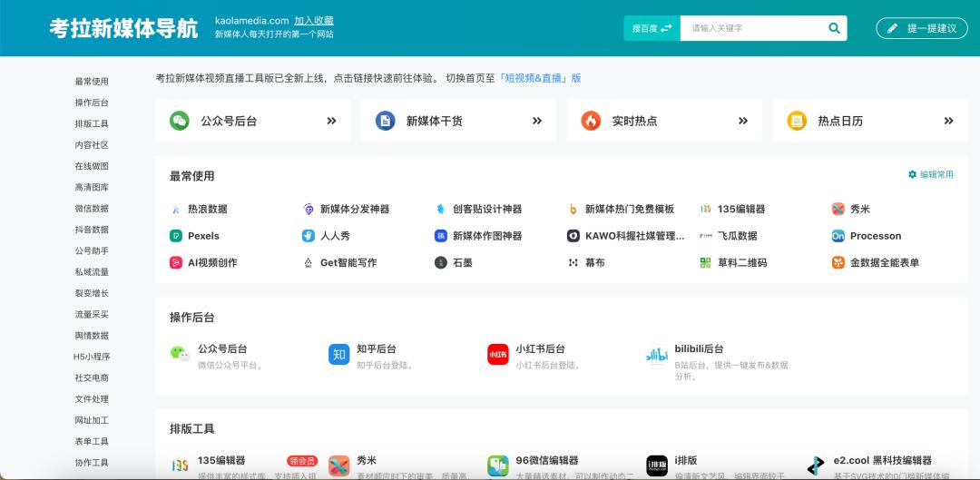Click the 秀米 icon in 最常使用
This screenshot has height=480, width=980.
[x=838, y=210]
